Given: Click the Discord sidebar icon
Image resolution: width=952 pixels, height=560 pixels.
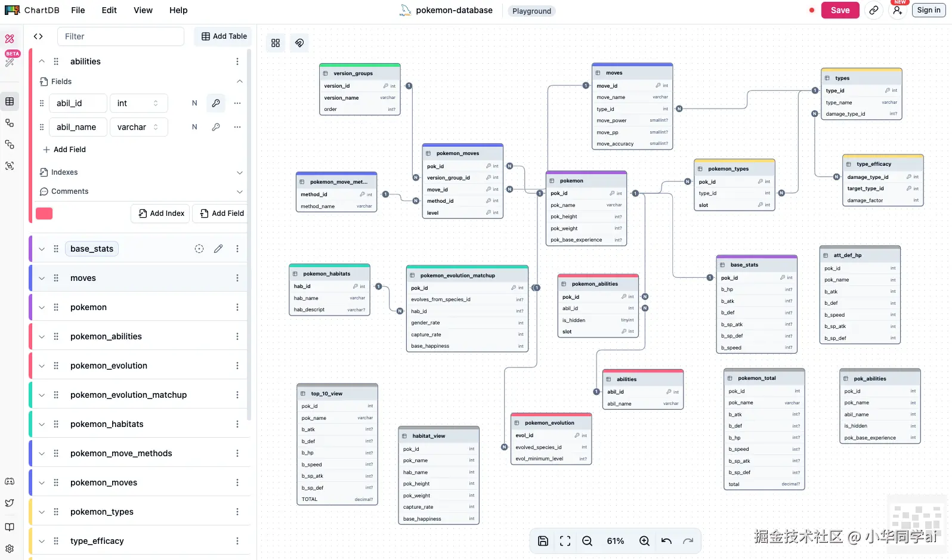Looking at the screenshot, I should (x=10, y=481).
